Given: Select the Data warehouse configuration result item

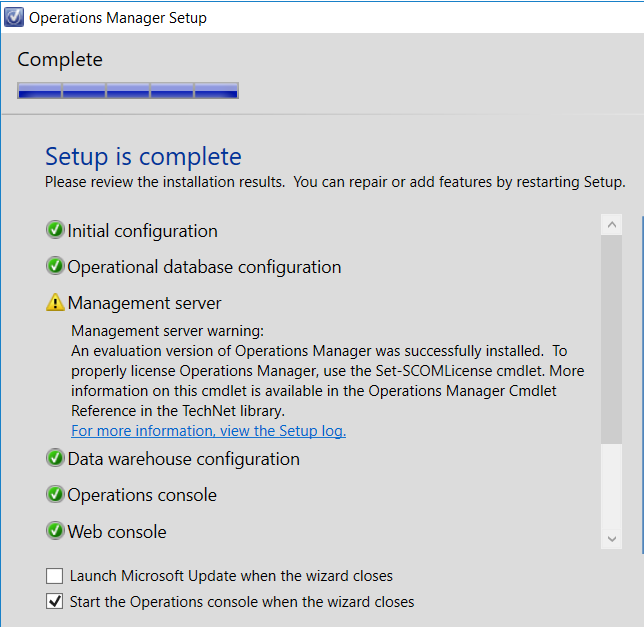Looking at the screenshot, I should pyautogui.click(x=184, y=459).
